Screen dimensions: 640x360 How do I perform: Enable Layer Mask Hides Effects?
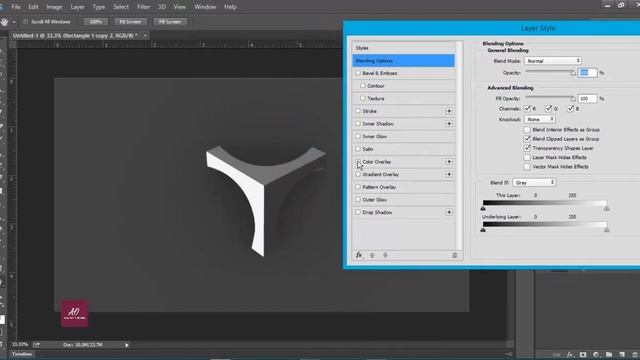[527, 158]
